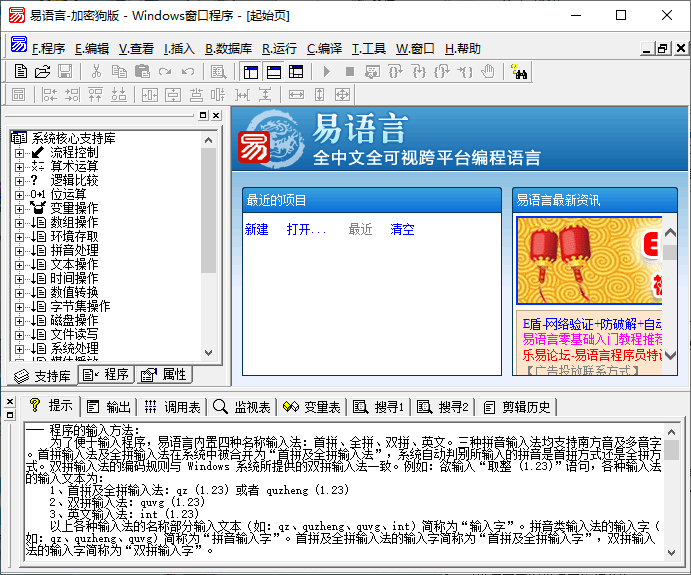The height and width of the screenshot is (575, 691).
Task: Click the same height arrows icon
Action: [319, 94]
